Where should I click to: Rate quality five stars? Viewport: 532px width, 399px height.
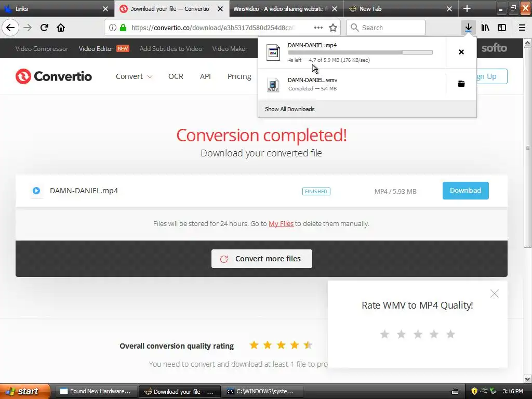click(450, 334)
